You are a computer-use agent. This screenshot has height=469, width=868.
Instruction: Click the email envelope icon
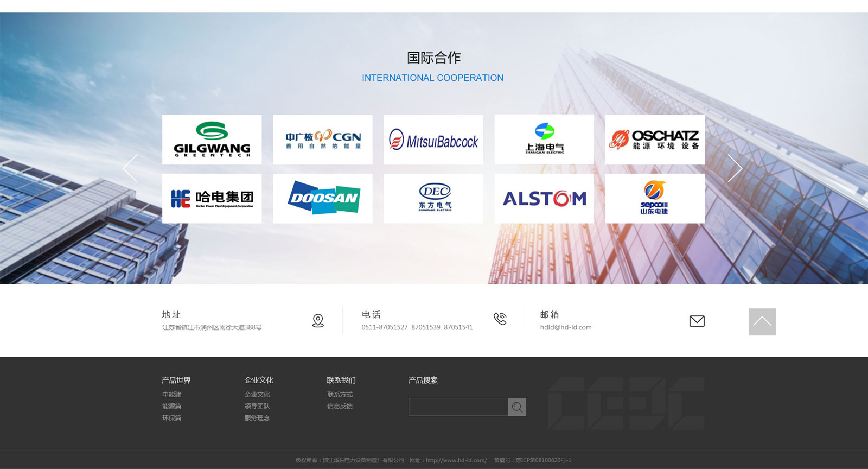697,321
